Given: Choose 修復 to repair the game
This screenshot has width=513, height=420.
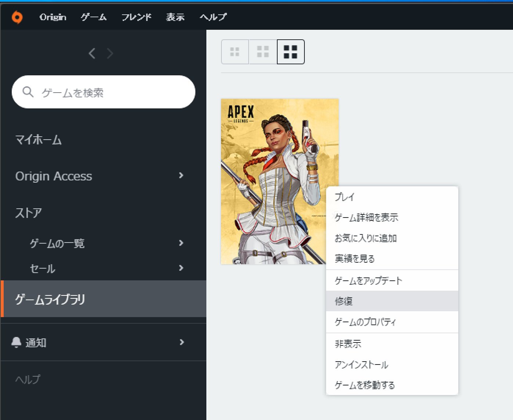Looking at the screenshot, I should (392, 301).
